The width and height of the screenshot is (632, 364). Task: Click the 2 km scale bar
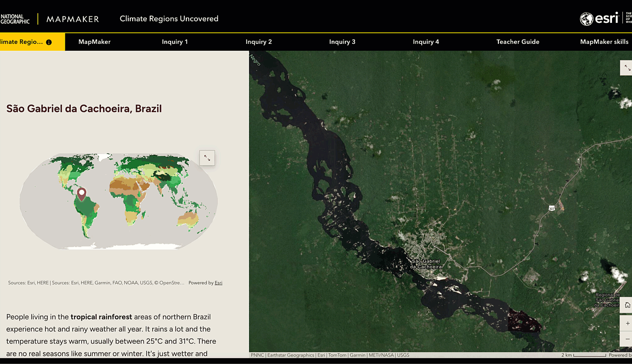point(584,355)
